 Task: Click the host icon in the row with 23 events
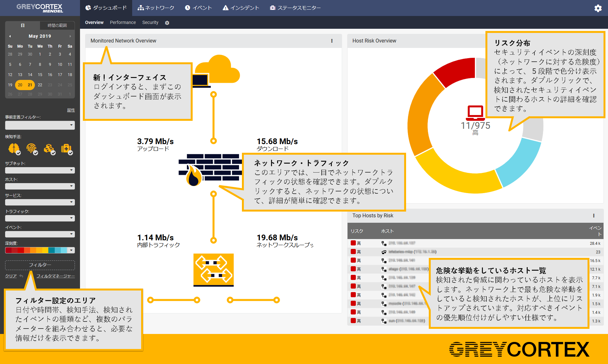coord(384,252)
